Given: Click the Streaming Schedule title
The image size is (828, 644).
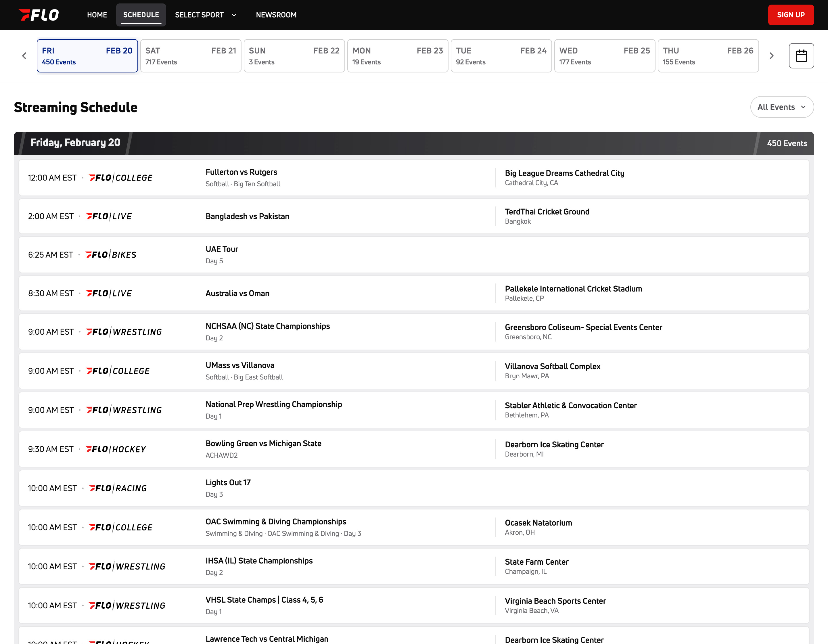Looking at the screenshot, I should [75, 107].
